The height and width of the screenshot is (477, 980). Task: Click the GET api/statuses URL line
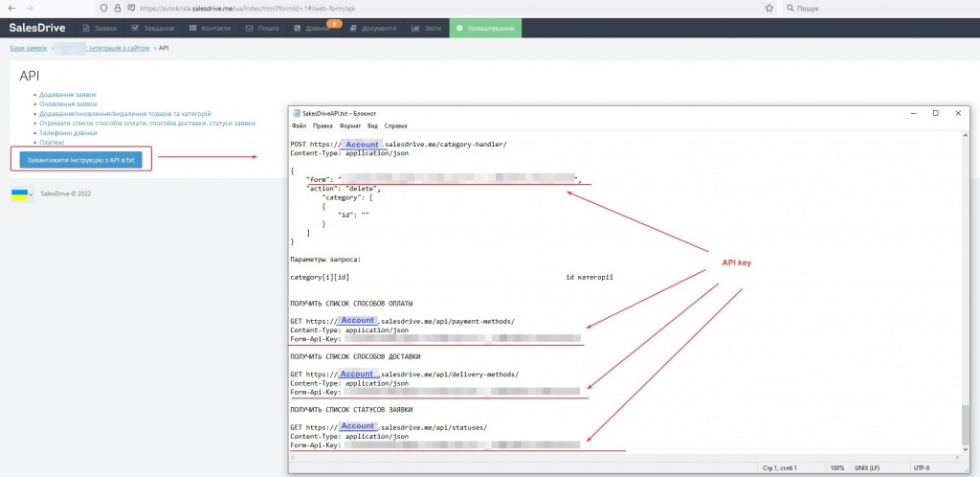(389, 427)
